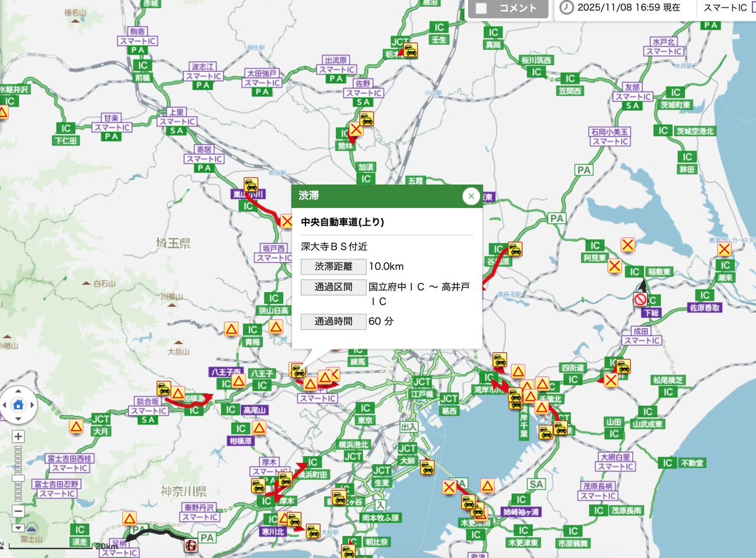
Task: Click the 中央自動車道(上り) heading in the popup
Action: pos(342,222)
